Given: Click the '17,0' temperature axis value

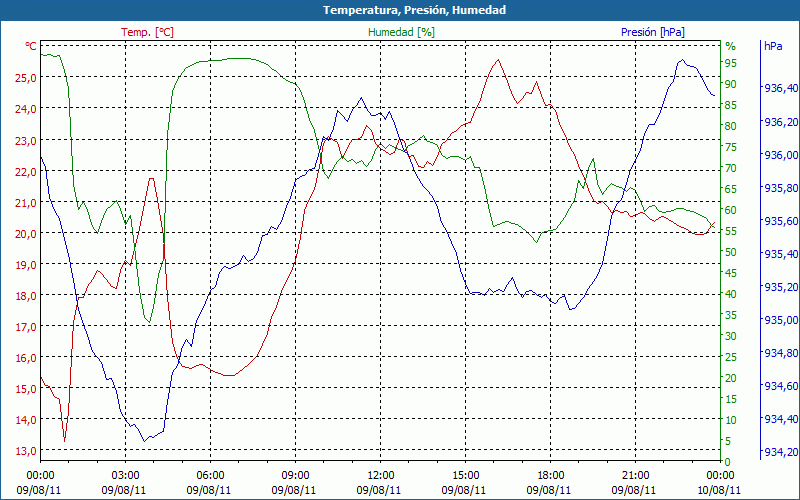Looking at the screenshot, I should tap(27, 327).
